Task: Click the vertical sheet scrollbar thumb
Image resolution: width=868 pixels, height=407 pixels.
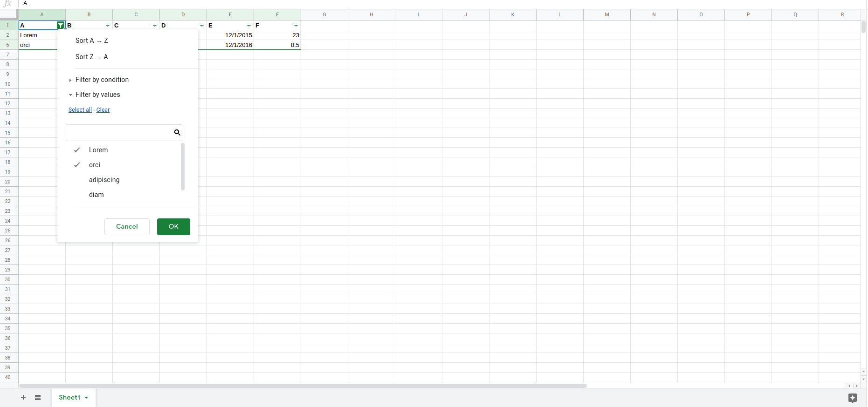Action: (x=863, y=27)
